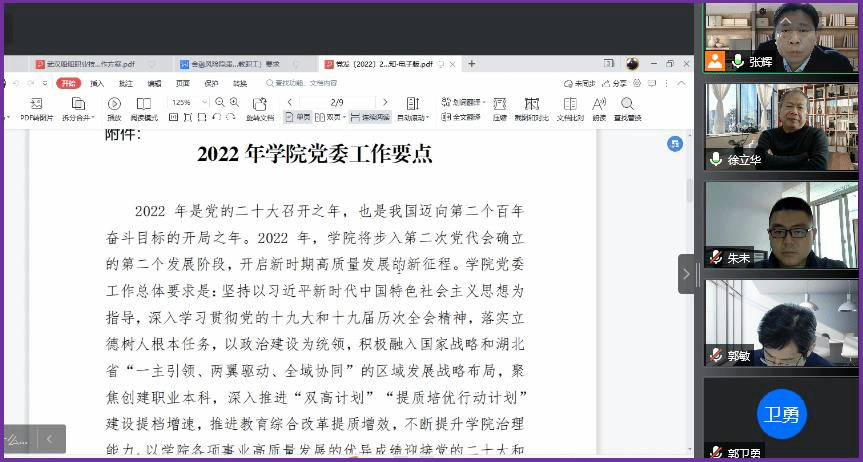This screenshot has height=462, width=863.
Task: Open the 查找替换 find and replace tool
Action: (627, 104)
